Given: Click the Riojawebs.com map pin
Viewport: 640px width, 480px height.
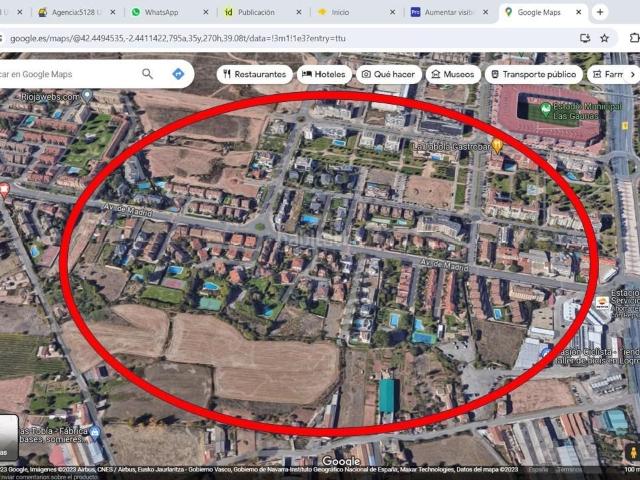Looking at the screenshot, I should 87,97.
